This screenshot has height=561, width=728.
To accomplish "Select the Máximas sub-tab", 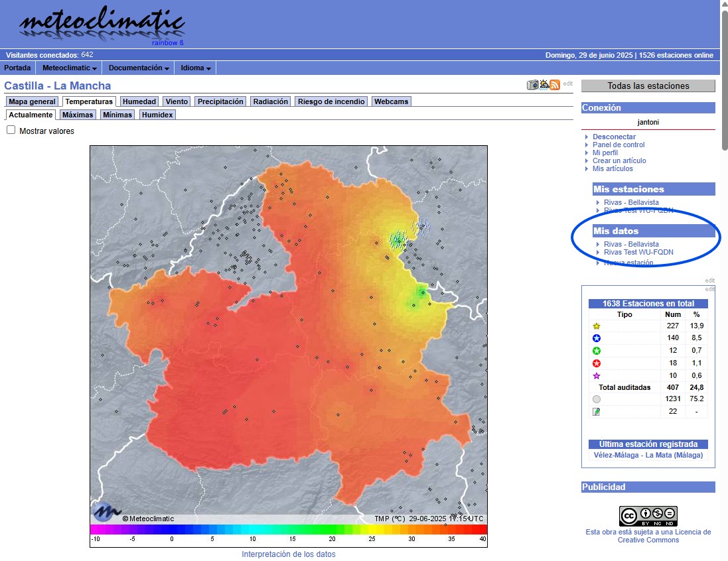I will (78, 115).
